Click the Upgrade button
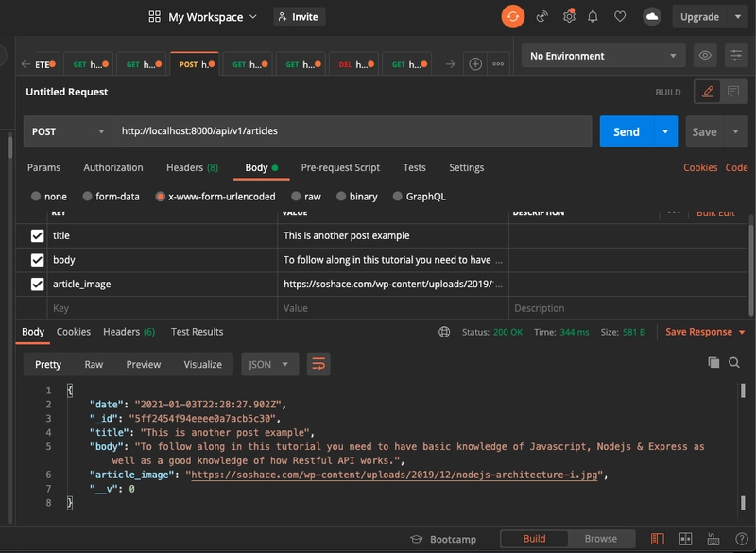Viewport: 756px width, 553px height. pyautogui.click(x=699, y=17)
